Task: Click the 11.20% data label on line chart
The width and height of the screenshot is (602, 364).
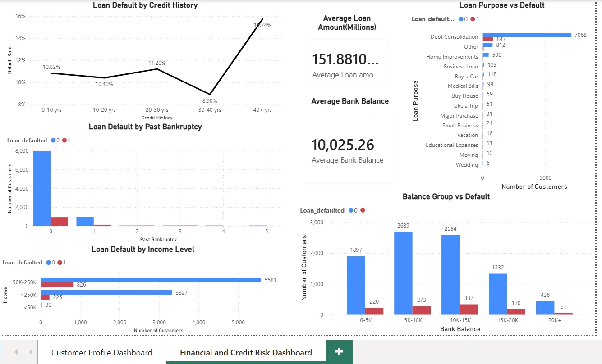Action: click(x=157, y=63)
